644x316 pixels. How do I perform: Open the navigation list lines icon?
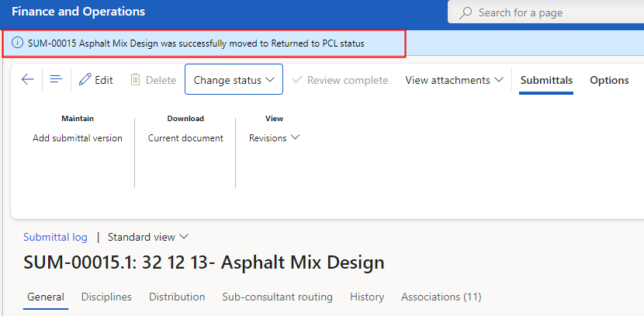pyautogui.click(x=57, y=79)
